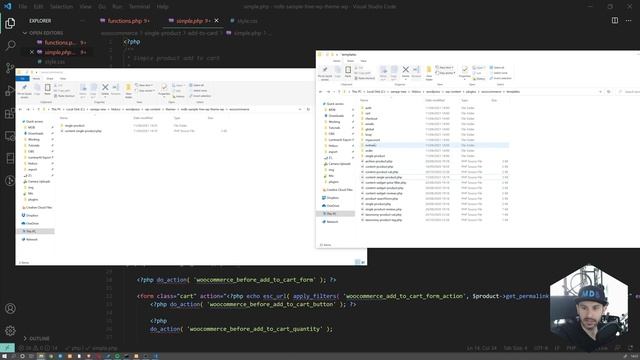
Task: Open the View tab in templates Explorer window
Action: coord(363,61)
